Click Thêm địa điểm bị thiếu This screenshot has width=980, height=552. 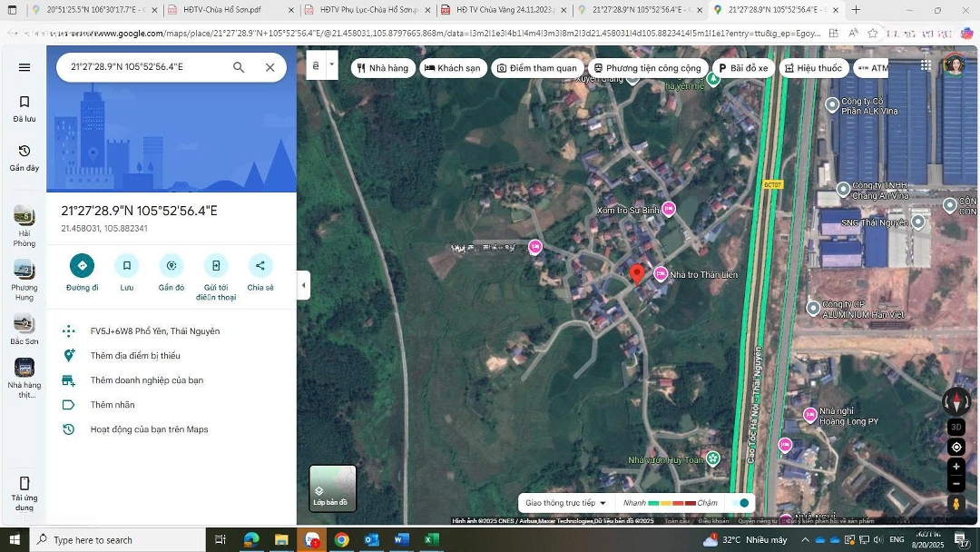135,356
